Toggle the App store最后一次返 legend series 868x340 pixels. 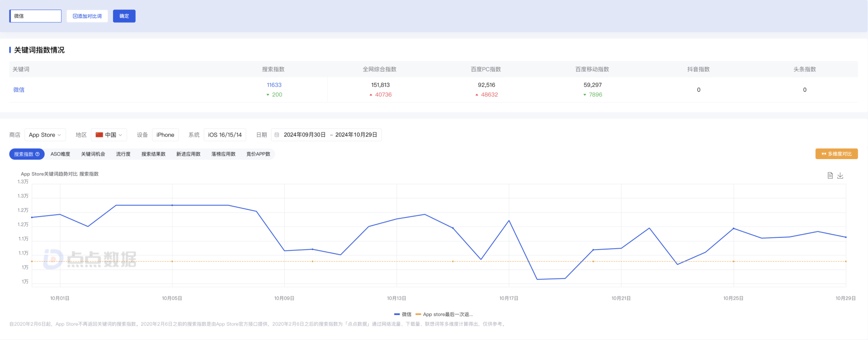(444, 314)
